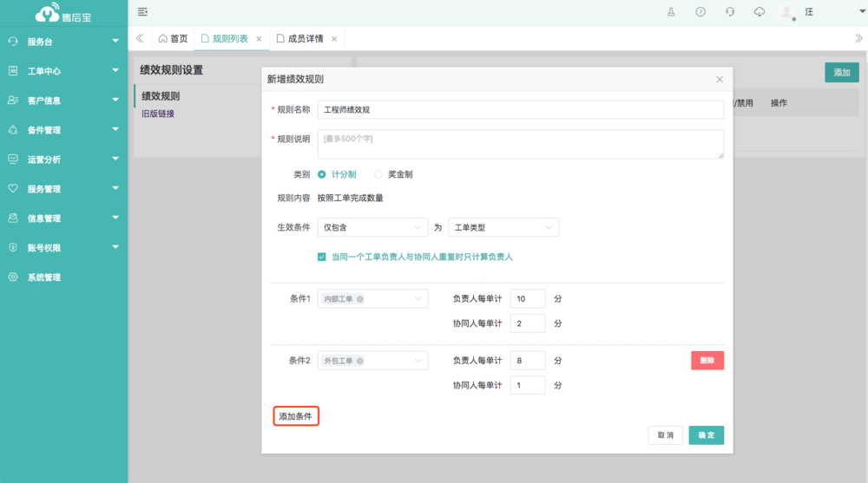Open the 系统管理 sidebar menu
The image size is (868, 483).
point(63,277)
